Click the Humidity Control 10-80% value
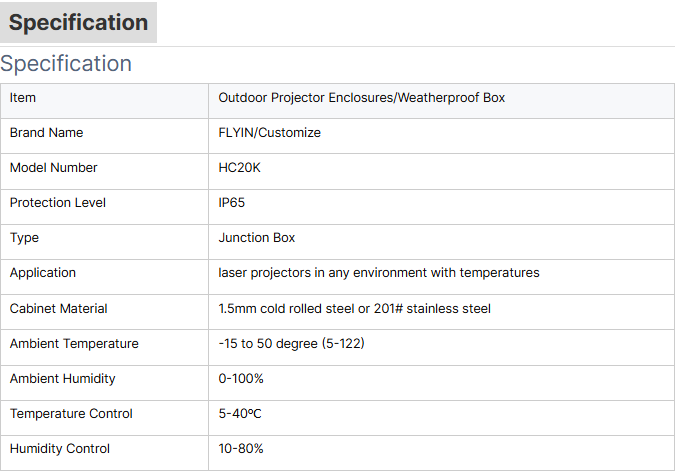Screen dimensions: 675x473 click(241, 448)
